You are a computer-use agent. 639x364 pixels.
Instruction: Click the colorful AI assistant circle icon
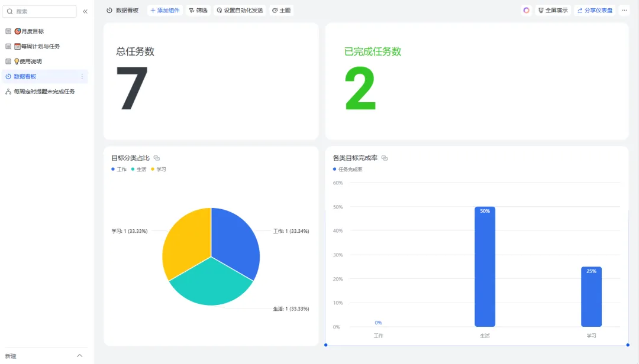click(x=526, y=11)
